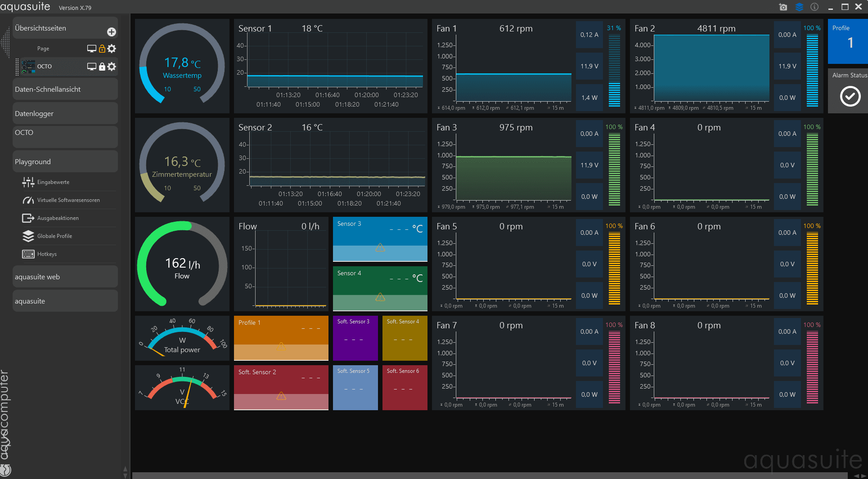
Task: Collapse the Playground section
Action: pos(65,161)
